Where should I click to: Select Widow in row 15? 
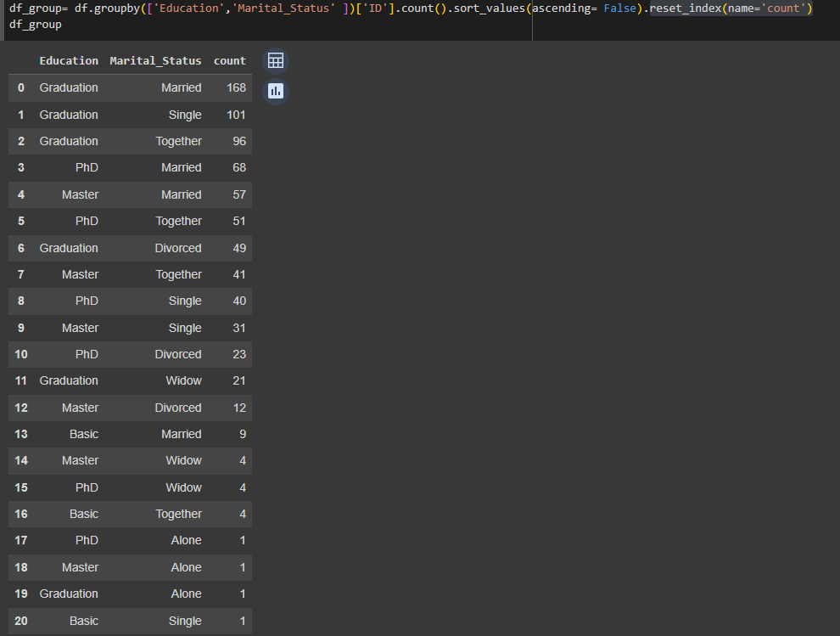click(184, 487)
